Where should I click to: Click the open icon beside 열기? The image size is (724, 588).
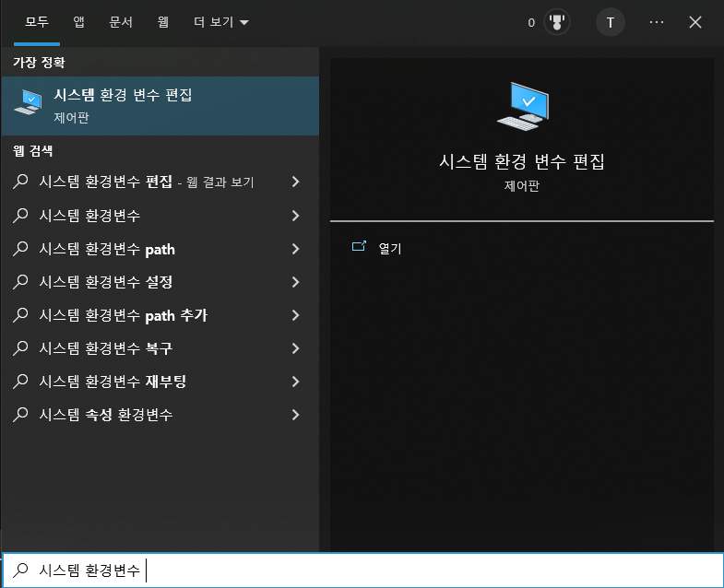(359, 246)
